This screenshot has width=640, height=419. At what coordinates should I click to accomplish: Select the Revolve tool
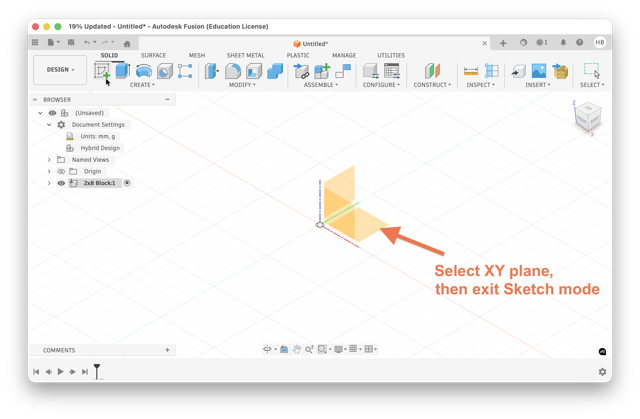[144, 71]
